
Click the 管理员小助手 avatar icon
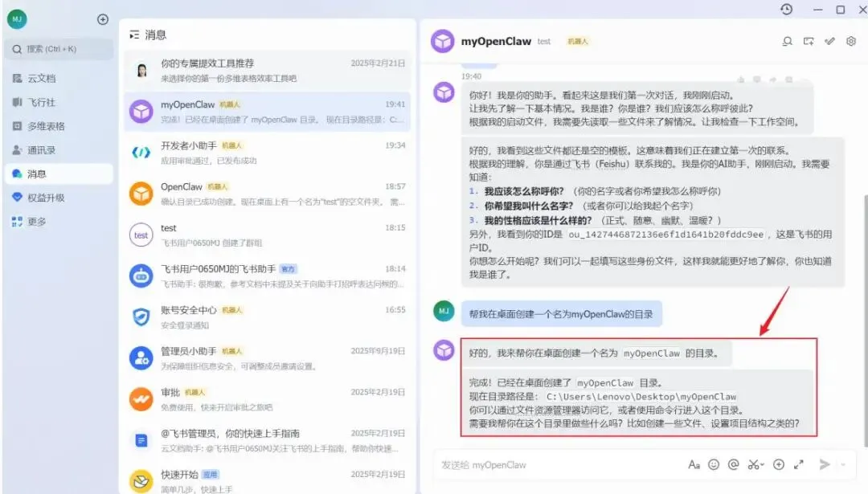[x=141, y=358]
